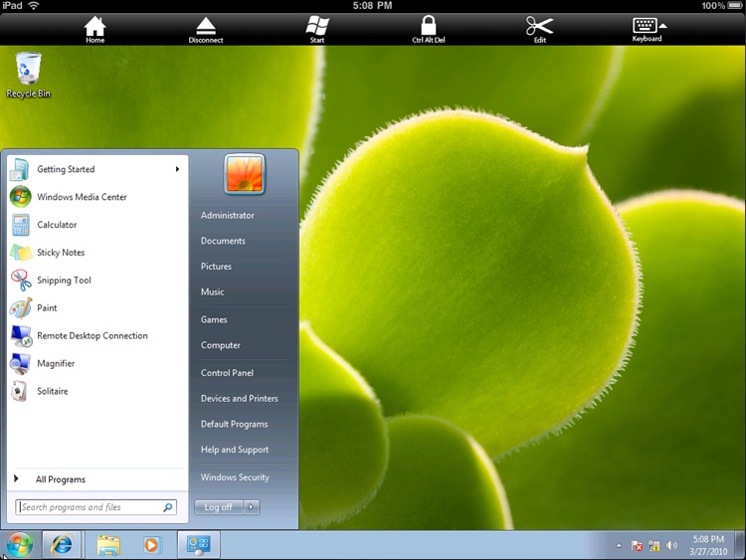Launch Windows Media Center from its icon
This screenshot has height=560, width=746.
21,197
